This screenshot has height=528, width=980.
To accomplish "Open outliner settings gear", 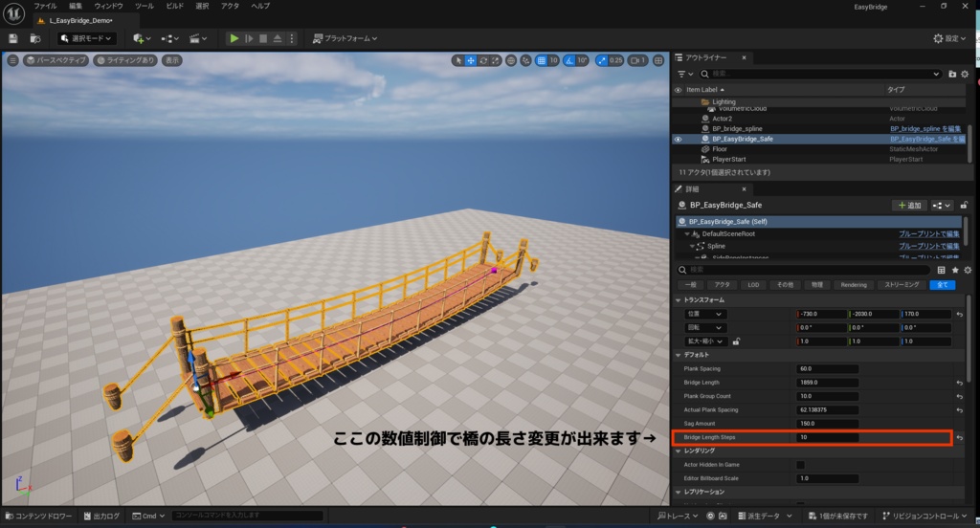I will coord(965,74).
